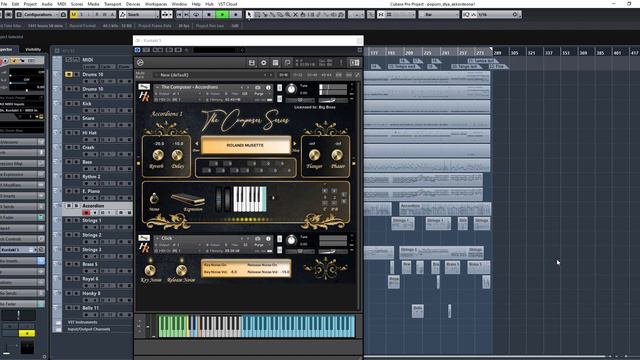Expand the VST Instruments folder
Viewport: 640px width, 360px height.
click(82, 322)
